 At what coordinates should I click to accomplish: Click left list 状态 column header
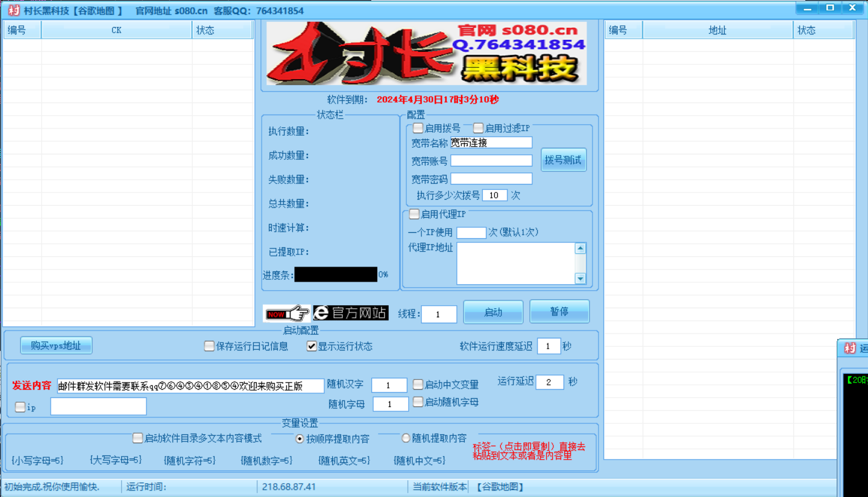tap(222, 30)
